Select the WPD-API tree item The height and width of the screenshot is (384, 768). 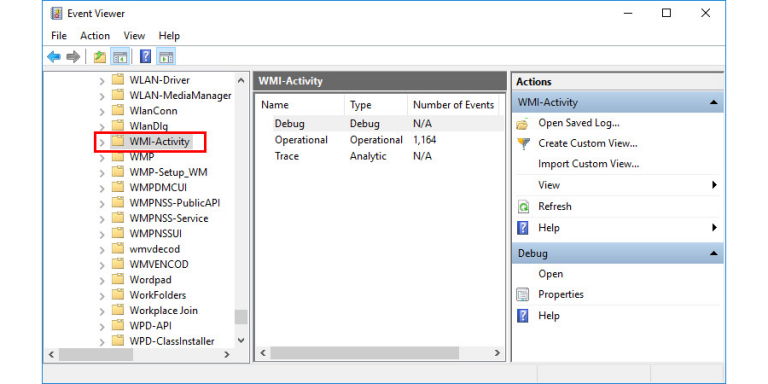click(x=150, y=326)
